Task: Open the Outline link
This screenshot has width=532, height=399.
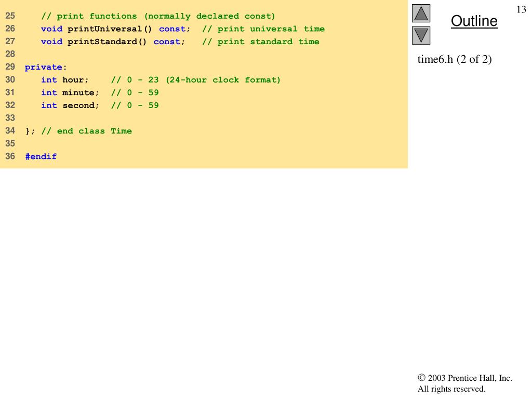Action: click(474, 21)
